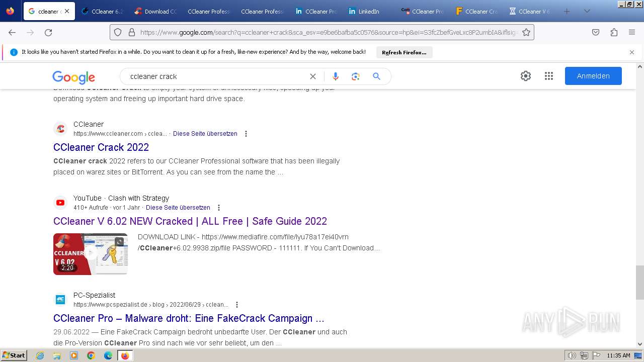Switch to the 'CCleaner Cra' tab
This screenshot has height=362, width=644.
click(x=476, y=11)
